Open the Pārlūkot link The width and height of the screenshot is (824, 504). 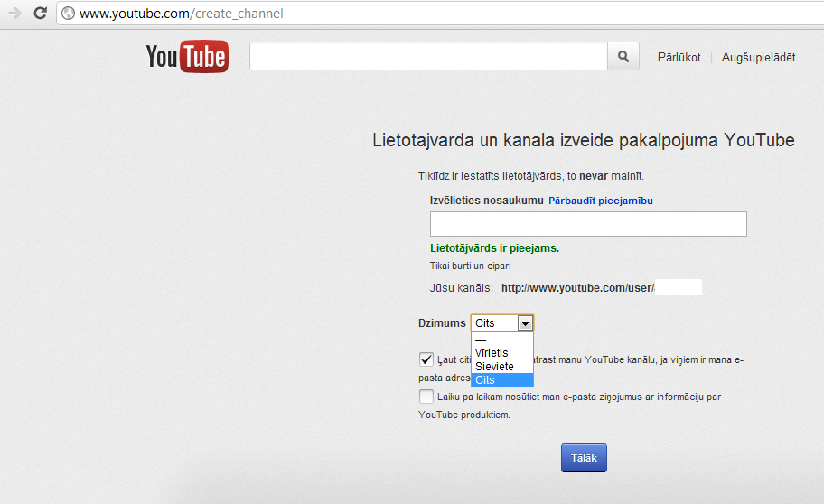(x=679, y=57)
